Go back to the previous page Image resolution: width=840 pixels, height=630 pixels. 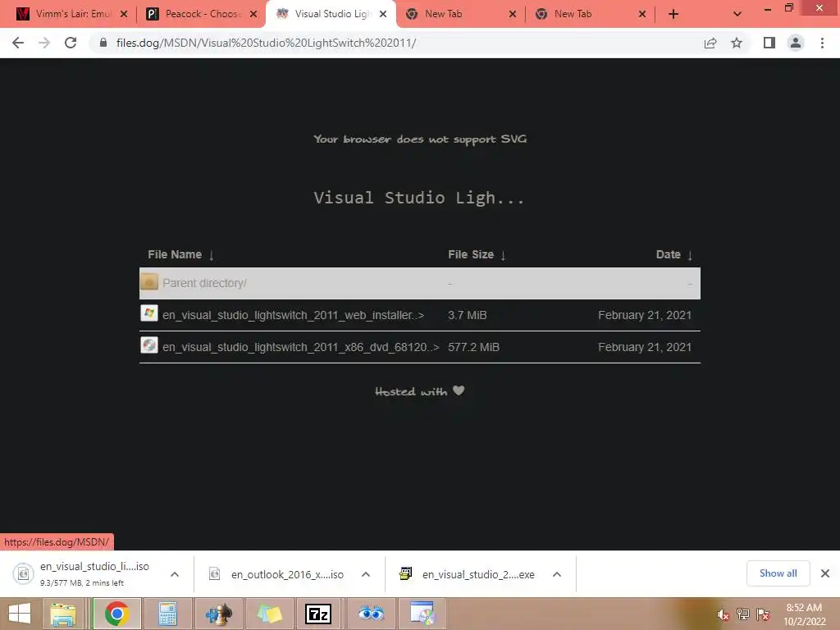[x=18, y=43]
